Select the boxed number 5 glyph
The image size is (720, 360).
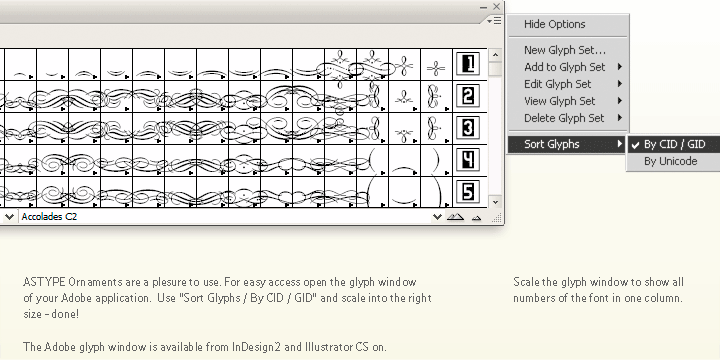point(468,191)
